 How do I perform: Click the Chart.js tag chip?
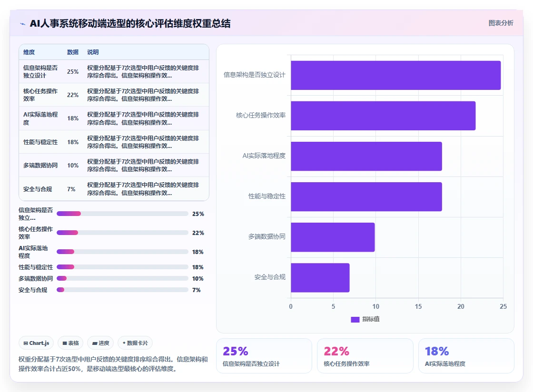[x=36, y=343]
